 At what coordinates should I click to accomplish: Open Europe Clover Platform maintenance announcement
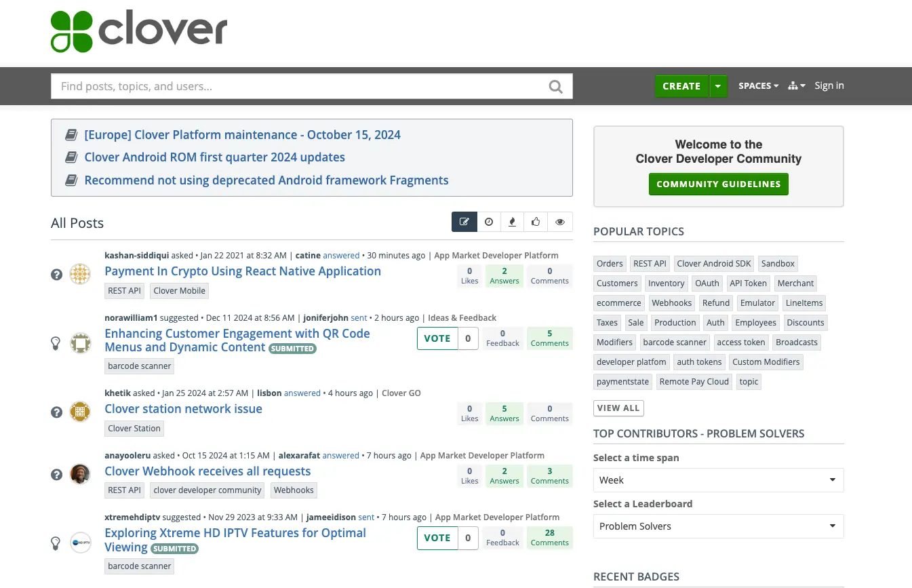coord(242,135)
